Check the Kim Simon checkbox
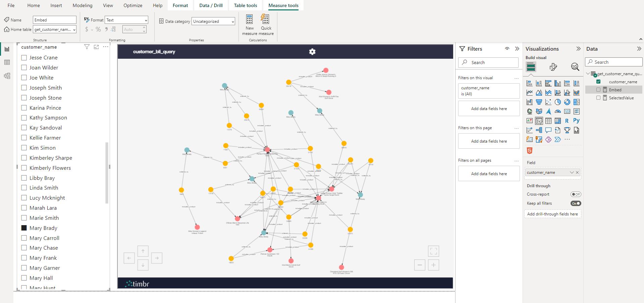This screenshot has height=303, width=644. click(24, 148)
